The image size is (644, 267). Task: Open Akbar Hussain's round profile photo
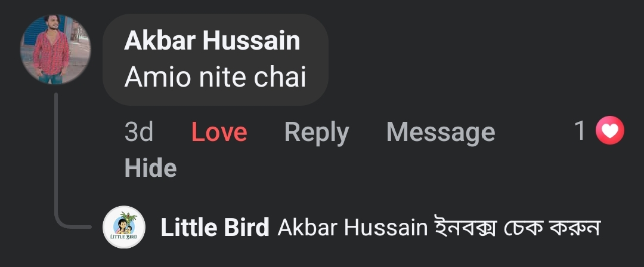55,49
